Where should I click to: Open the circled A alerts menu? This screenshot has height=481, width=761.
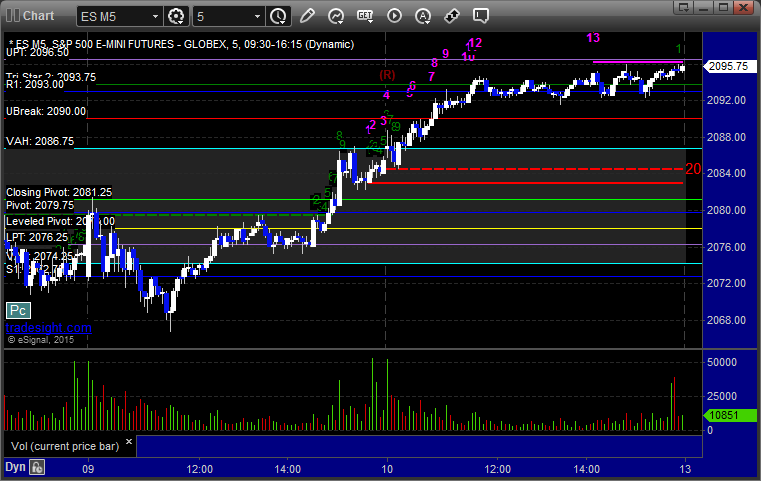coord(423,16)
